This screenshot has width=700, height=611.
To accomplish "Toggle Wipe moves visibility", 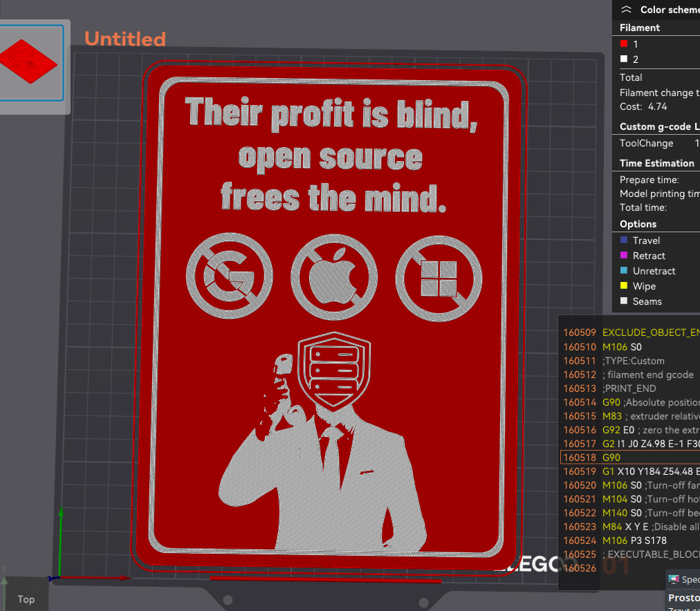I will click(x=624, y=285).
